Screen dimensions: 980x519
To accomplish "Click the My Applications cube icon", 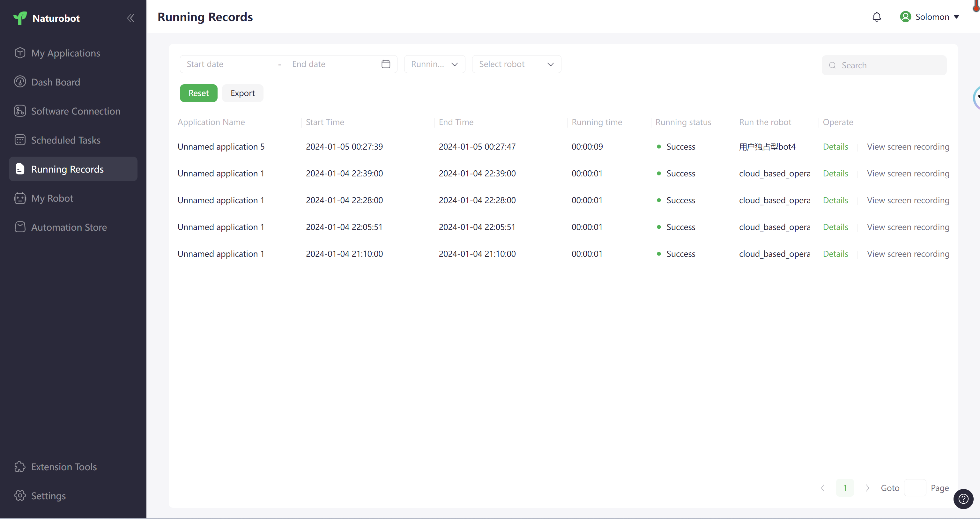I will click(20, 53).
